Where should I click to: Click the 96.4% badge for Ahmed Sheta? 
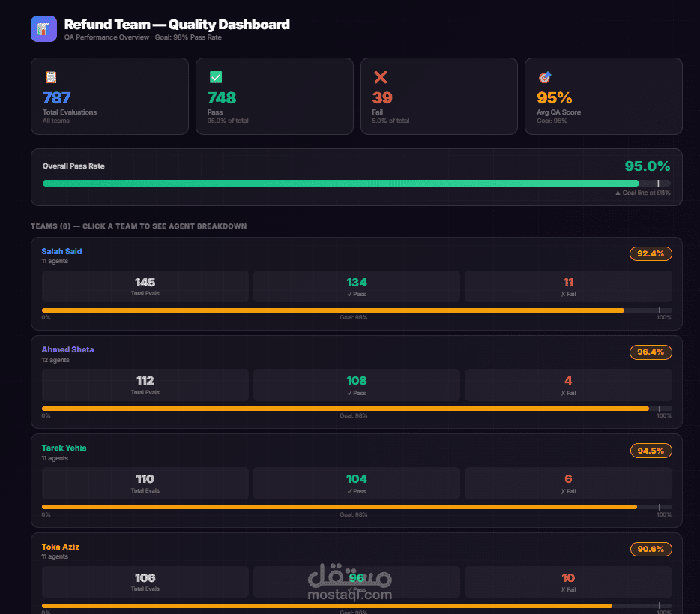(x=651, y=352)
